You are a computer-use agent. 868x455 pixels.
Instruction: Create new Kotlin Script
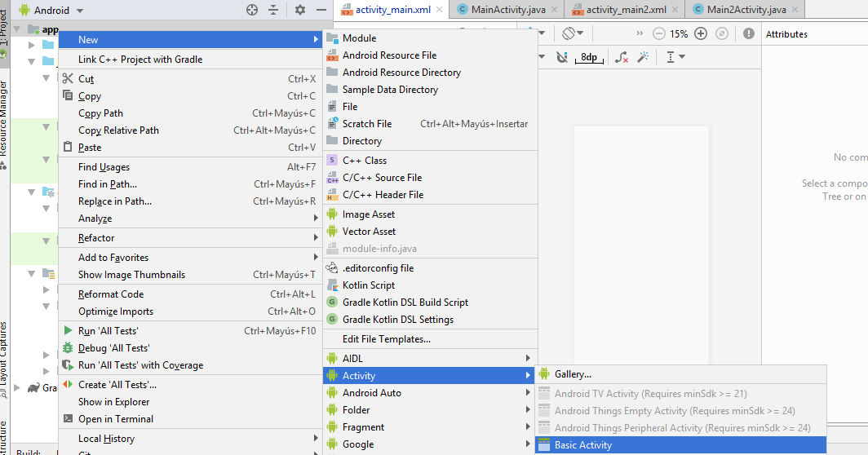pyautogui.click(x=430, y=285)
